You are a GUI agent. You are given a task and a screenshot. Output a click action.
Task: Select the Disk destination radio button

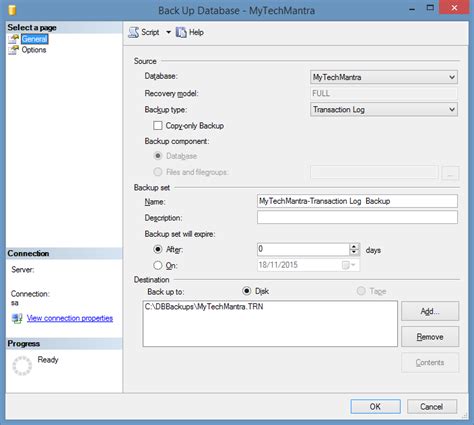(247, 291)
